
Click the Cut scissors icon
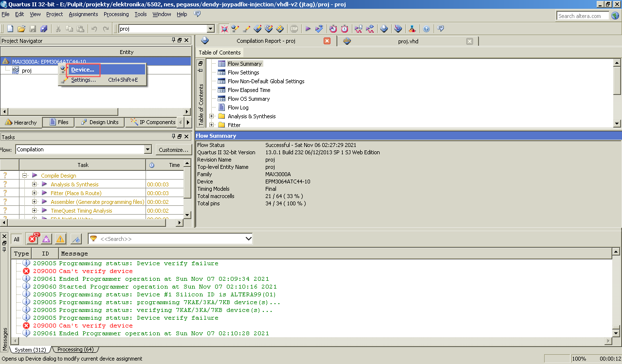tap(58, 29)
